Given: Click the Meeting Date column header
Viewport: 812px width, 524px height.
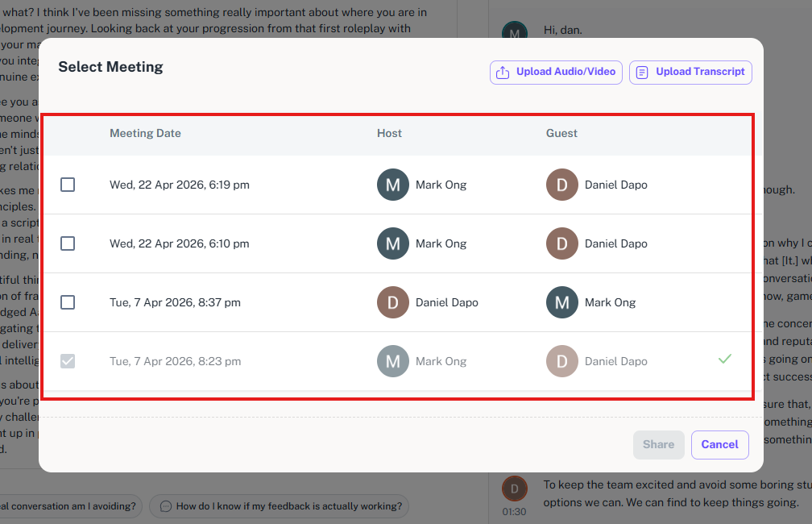Looking at the screenshot, I should 145,133.
